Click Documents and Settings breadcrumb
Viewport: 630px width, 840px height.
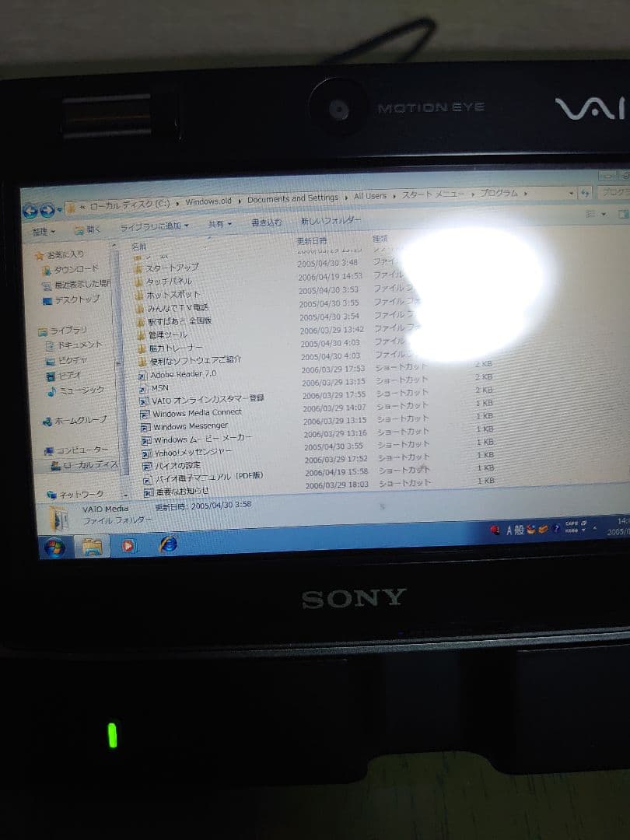pyautogui.click(x=292, y=199)
